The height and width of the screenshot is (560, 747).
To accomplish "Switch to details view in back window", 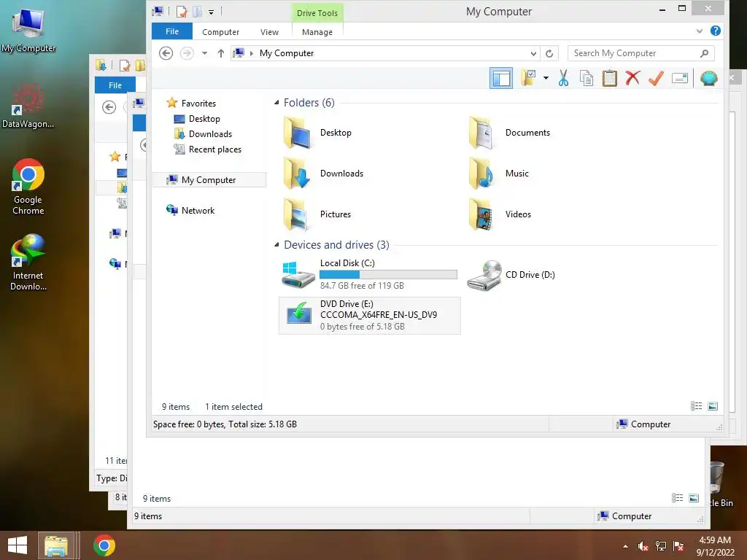I will click(x=677, y=498).
